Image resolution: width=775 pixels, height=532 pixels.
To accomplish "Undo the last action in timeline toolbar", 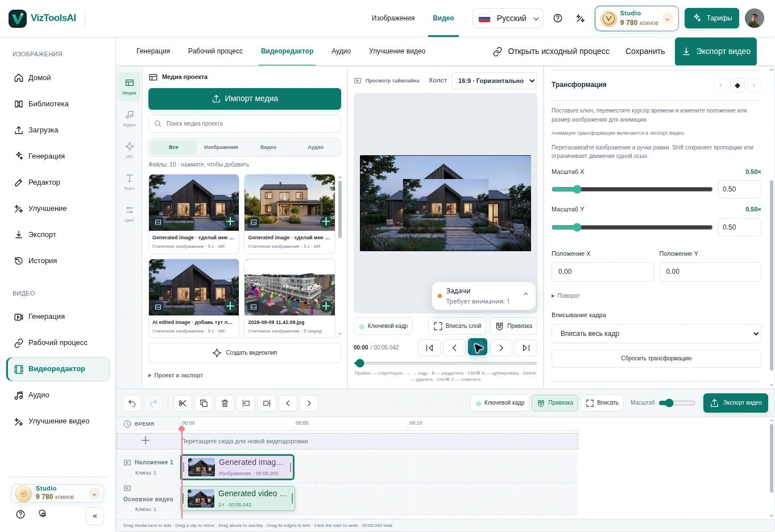I will 132,404.
